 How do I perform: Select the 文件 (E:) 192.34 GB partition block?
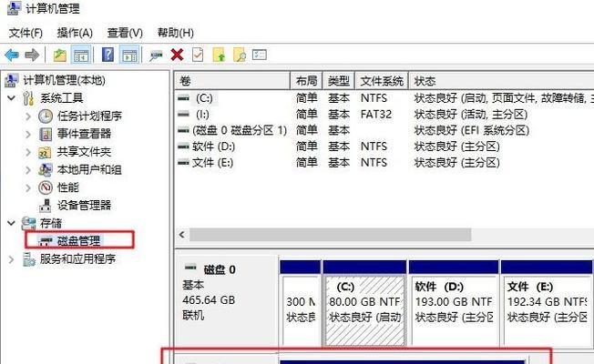click(x=547, y=303)
